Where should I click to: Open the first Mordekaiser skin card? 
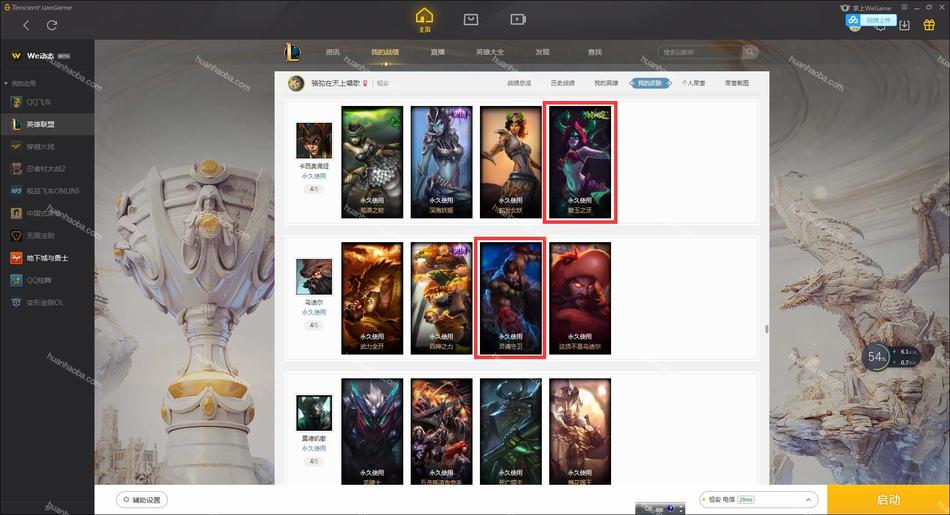[372, 431]
